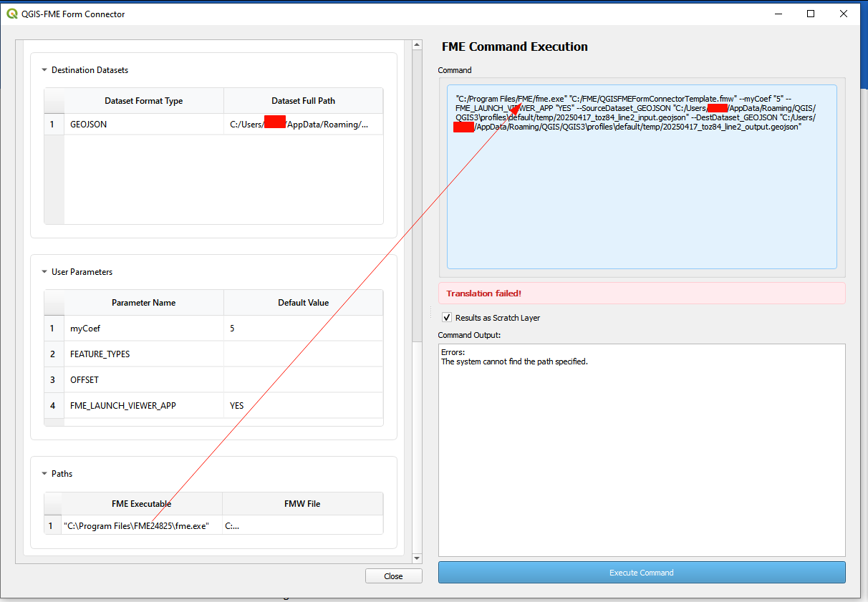Image resolution: width=868 pixels, height=602 pixels.
Task: Click inside the Command text box
Action: point(642,177)
